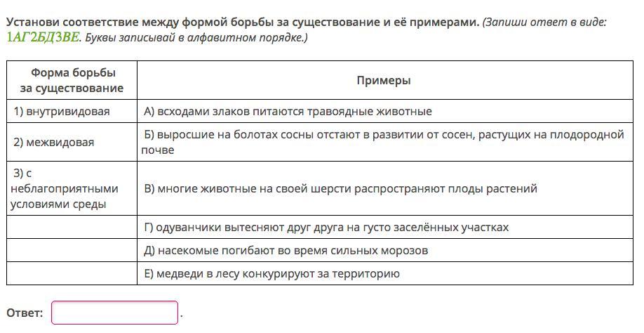
Task: Click the 'Ответ:' label
Action: click(x=25, y=313)
